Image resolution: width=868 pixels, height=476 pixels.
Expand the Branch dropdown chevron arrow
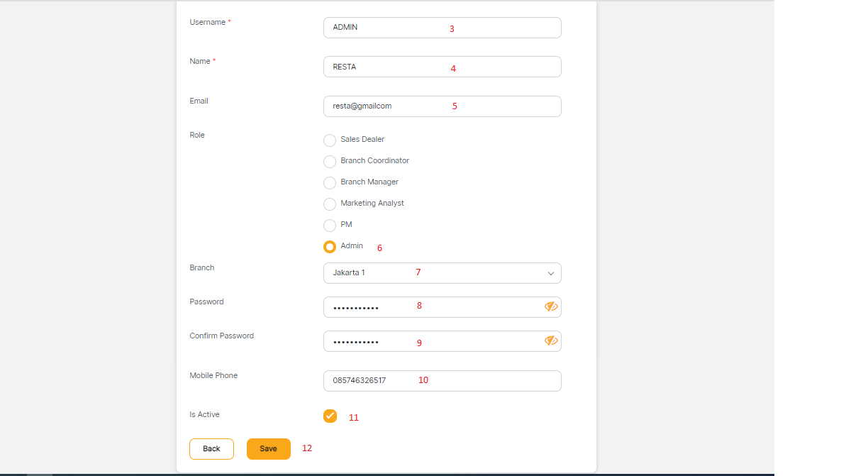pos(551,273)
